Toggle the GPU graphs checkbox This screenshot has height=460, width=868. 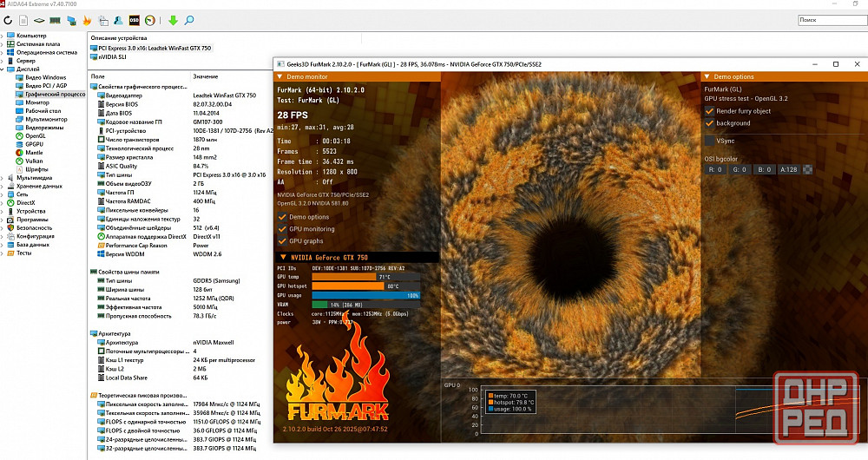(282, 240)
